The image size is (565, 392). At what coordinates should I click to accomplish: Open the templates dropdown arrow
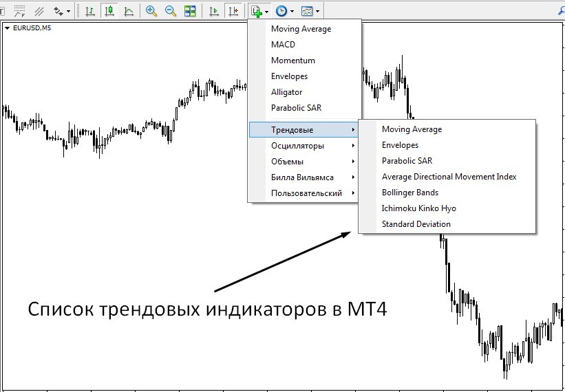coord(317,12)
